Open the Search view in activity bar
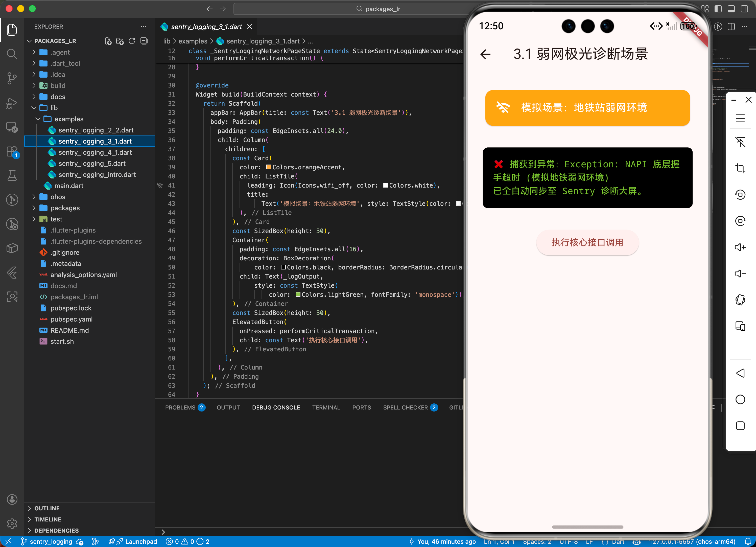This screenshot has height=547, width=756. 12,54
